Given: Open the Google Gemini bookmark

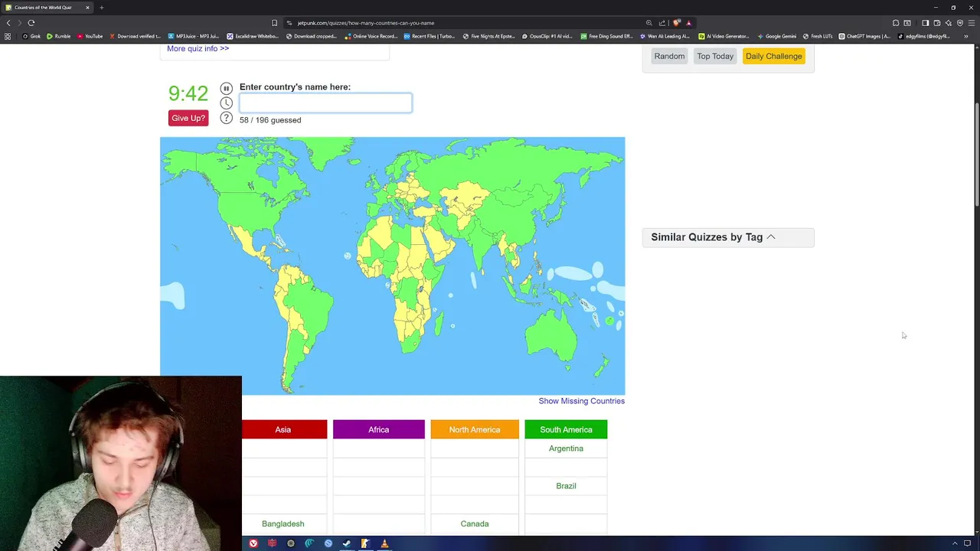Looking at the screenshot, I should (776, 36).
